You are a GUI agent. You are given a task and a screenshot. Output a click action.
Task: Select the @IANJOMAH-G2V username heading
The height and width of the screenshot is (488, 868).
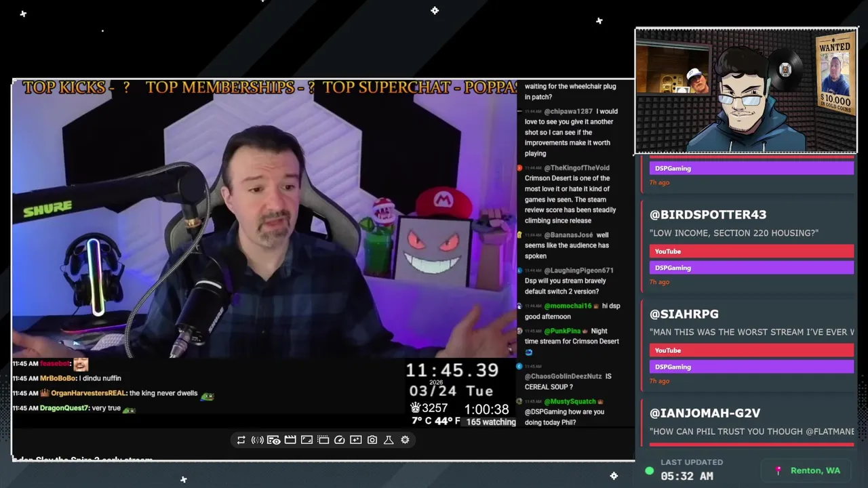point(705,413)
